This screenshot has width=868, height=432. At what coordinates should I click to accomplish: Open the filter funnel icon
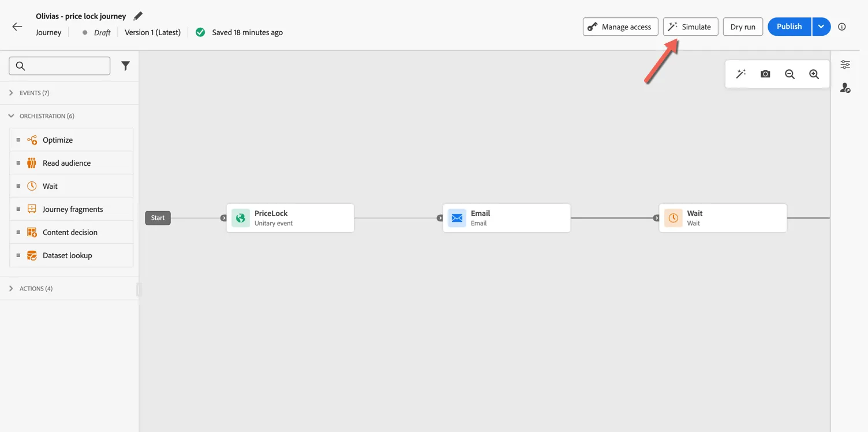click(x=125, y=66)
